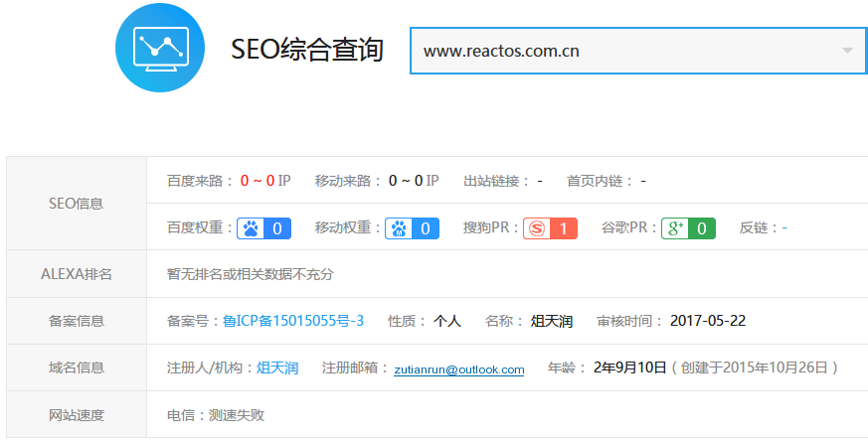Click the ALEXA排名 row header

tap(77, 274)
